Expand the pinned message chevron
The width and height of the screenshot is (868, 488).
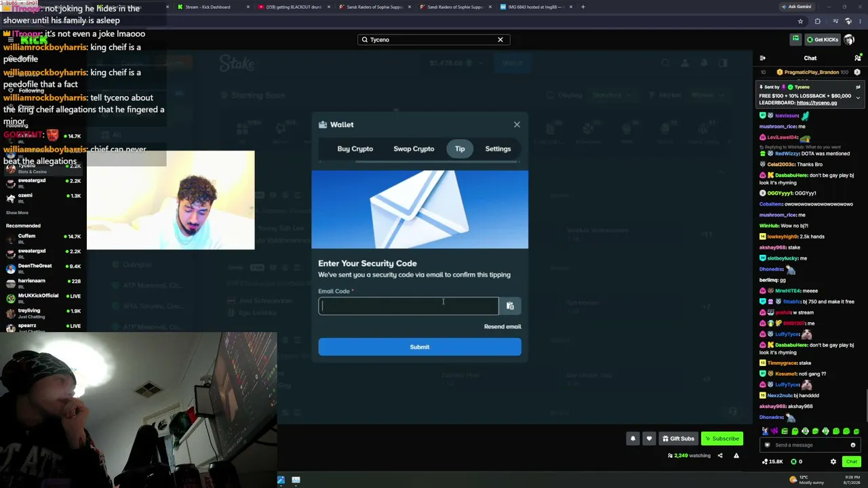[858, 98]
